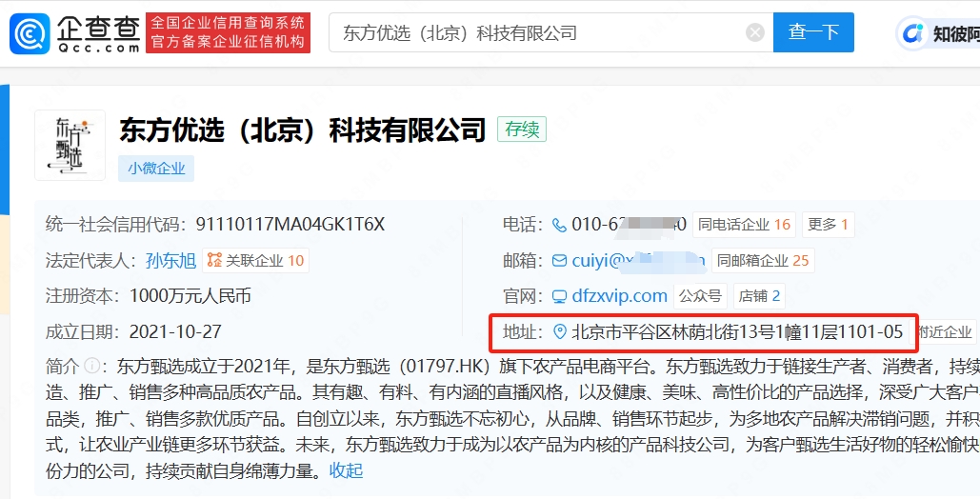Open official website dfzxvip.com link
This screenshot has height=499, width=980.
point(619,296)
